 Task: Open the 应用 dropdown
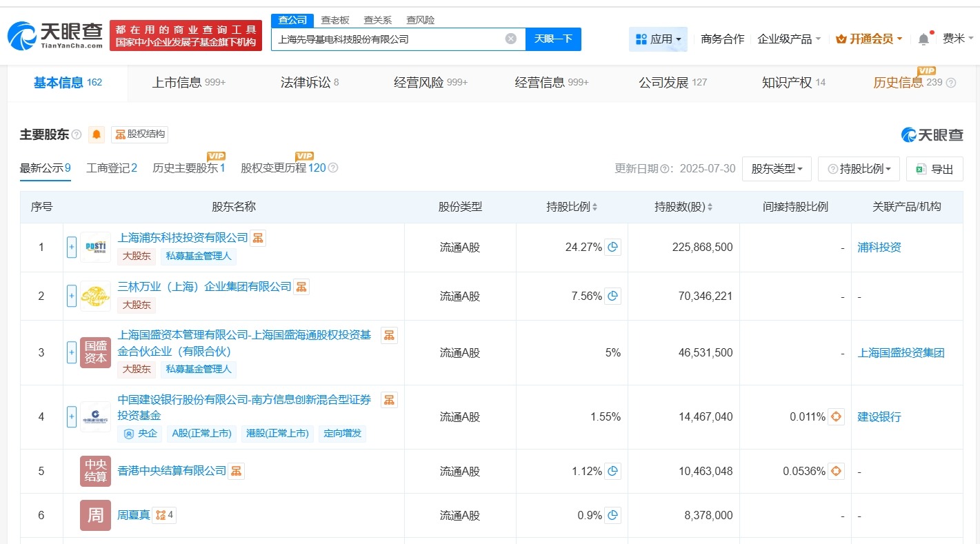click(658, 39)
